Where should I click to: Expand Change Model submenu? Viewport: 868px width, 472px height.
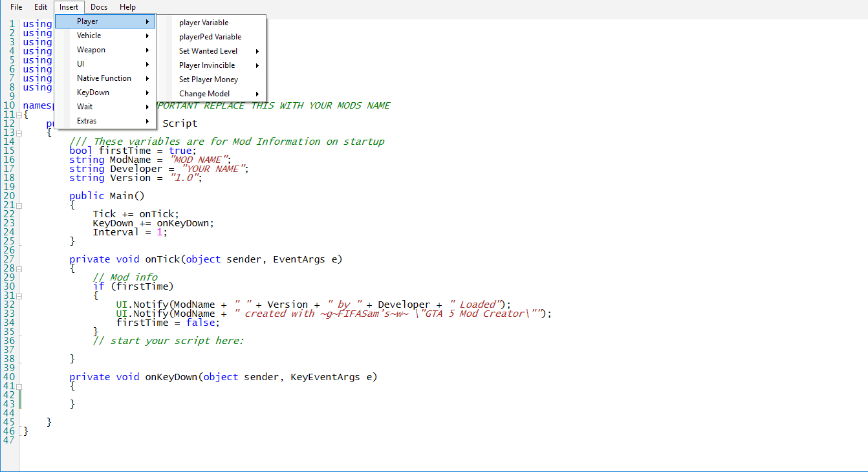pos(212,94)
